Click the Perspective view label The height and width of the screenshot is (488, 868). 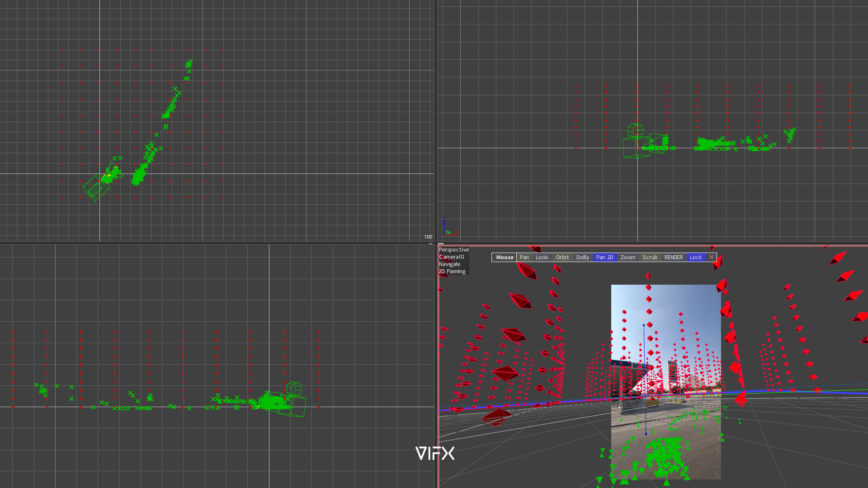pyautogui.click(x=453, y=249)
